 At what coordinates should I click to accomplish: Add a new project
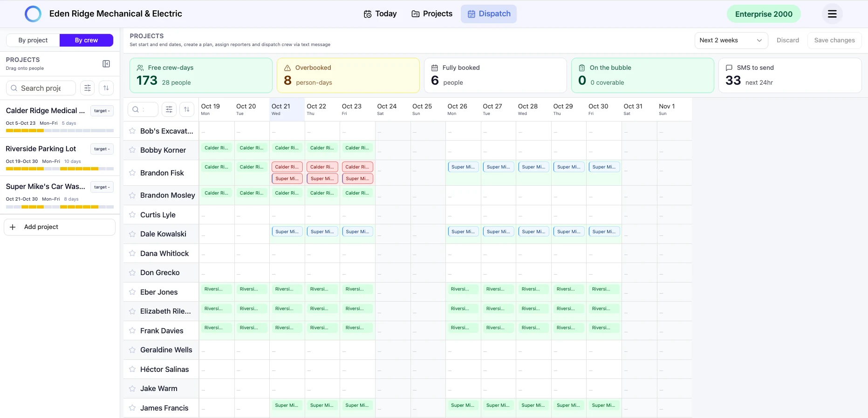[x=60, y=227]
